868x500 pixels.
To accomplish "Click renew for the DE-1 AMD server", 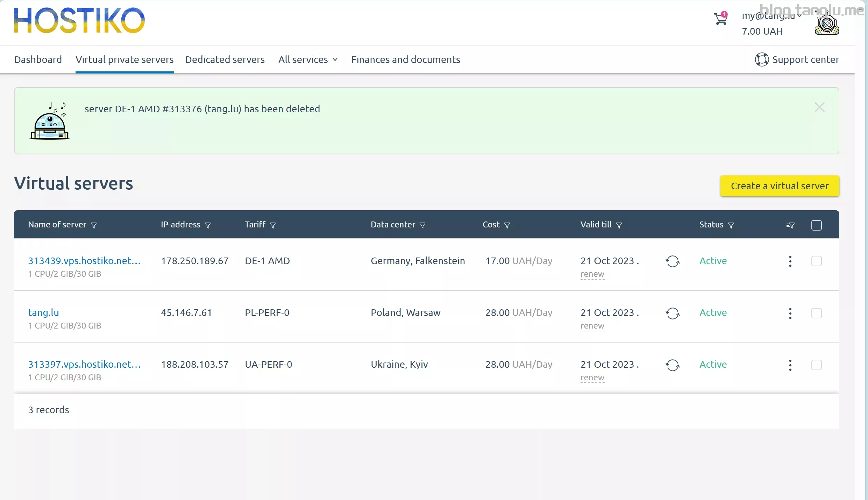I will tap(592, 274).
